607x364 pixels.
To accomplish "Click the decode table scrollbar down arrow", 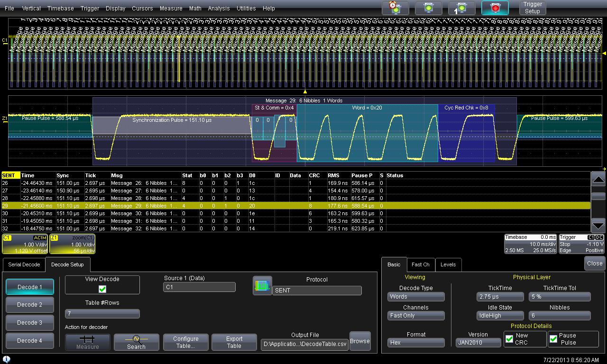I will [x=598, y=225].
